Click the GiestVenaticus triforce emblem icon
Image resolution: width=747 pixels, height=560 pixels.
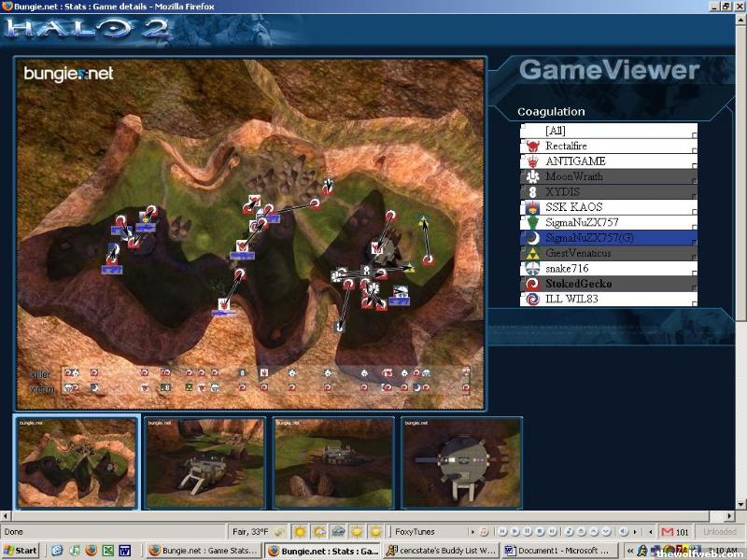(531, 253)
